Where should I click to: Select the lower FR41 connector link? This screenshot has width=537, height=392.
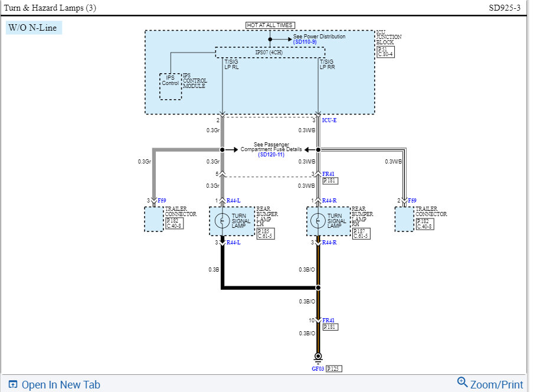pyautogui.click(x=328, y=321)
